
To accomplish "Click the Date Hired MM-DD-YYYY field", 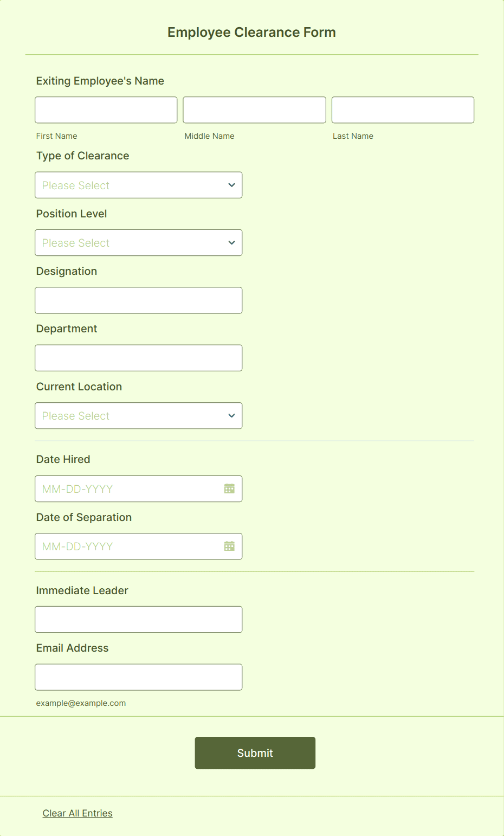I will [125, 488].
